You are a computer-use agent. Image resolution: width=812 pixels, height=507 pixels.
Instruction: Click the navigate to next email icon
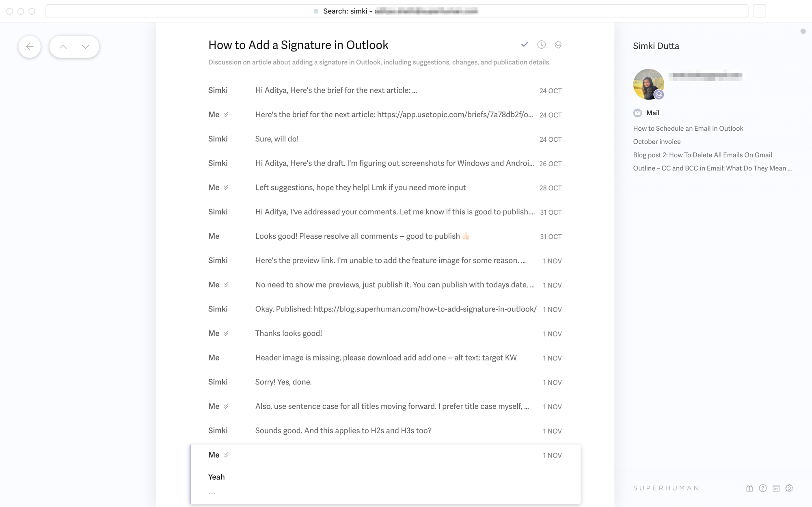tap(85, 45)
